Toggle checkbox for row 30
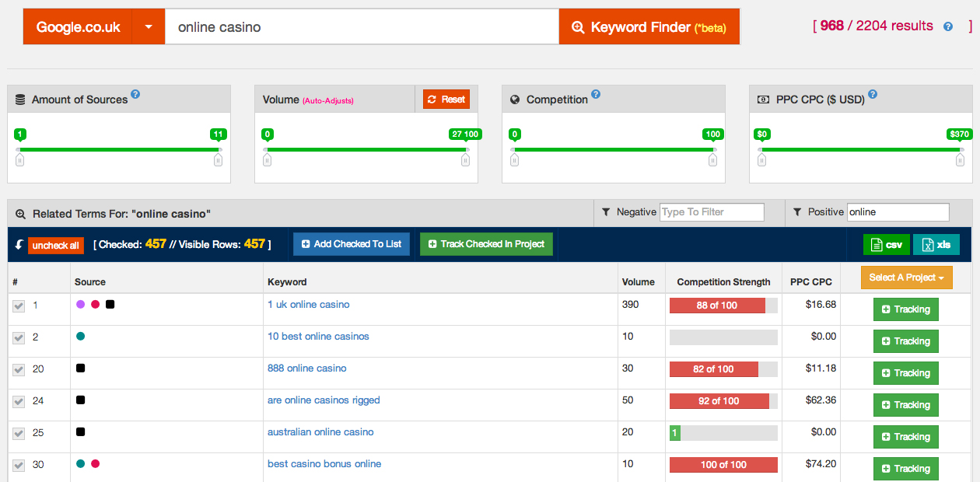 pyautogui.click(x=19, y=466)
